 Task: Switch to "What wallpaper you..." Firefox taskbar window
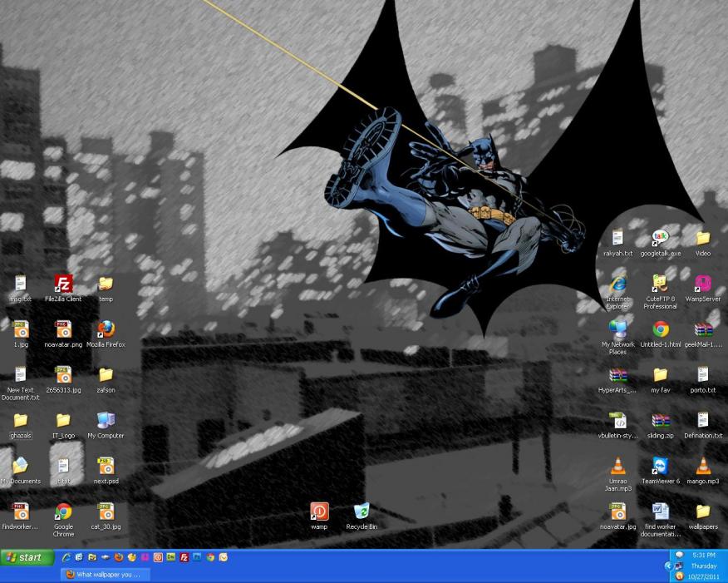(106, 574)
